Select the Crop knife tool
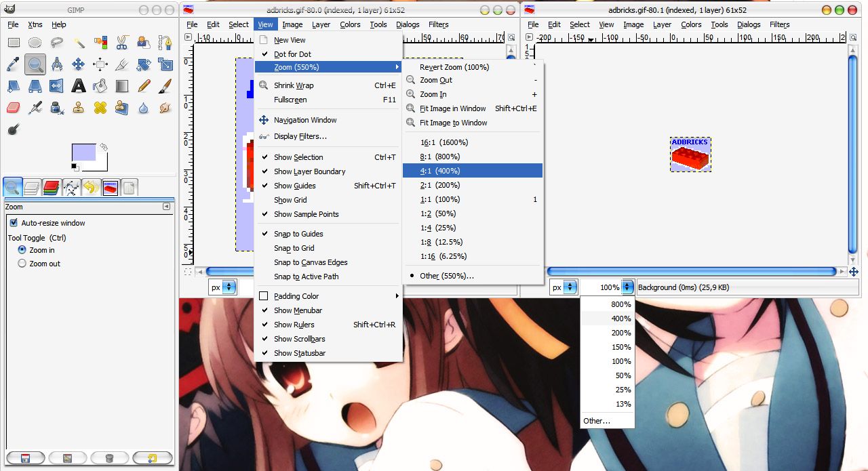The height and width of the screenshot is (471, 868). (122, 64)
